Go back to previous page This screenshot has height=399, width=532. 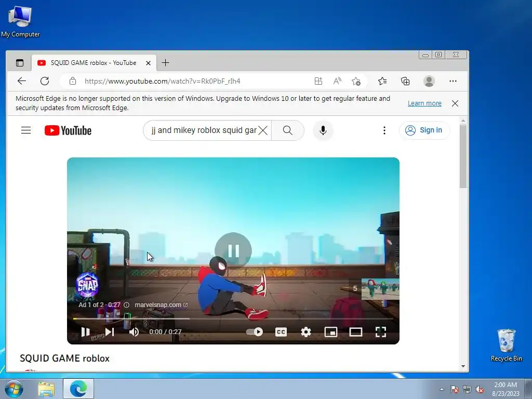[x=22, y=81]
